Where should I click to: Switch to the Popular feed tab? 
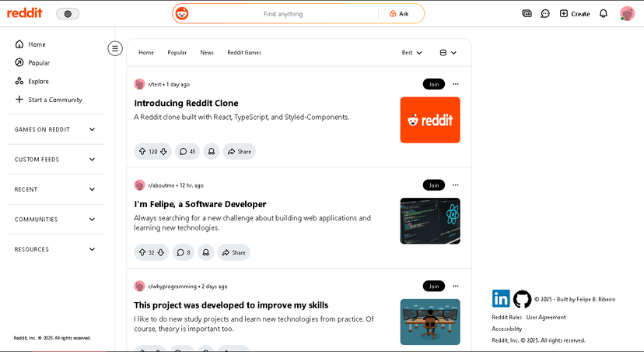(177, 53)
